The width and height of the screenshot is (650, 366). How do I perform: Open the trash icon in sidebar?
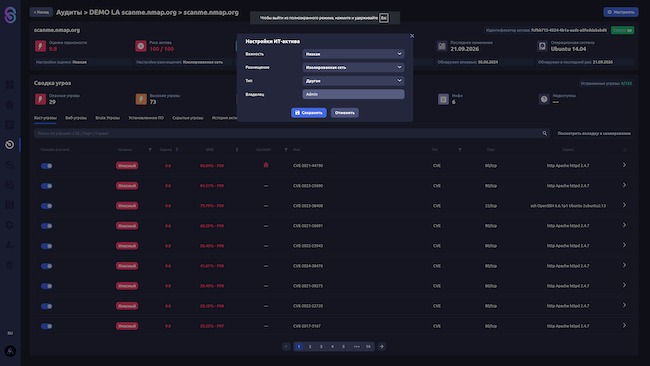(10, 265)
